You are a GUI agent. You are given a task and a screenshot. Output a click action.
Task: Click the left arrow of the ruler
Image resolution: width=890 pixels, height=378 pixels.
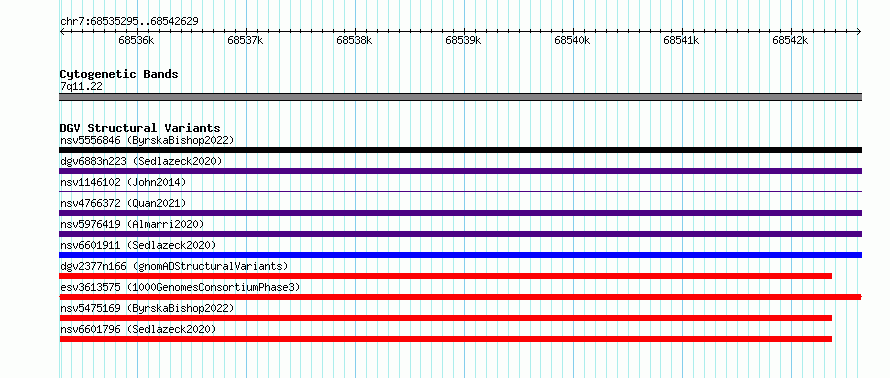(62, 32)
